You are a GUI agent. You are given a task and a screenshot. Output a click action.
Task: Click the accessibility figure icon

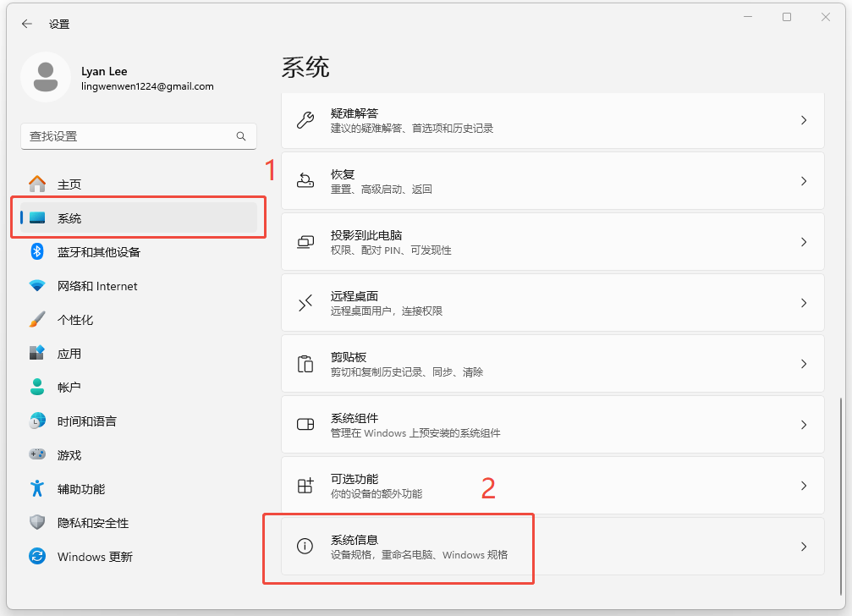coord(37,488)
